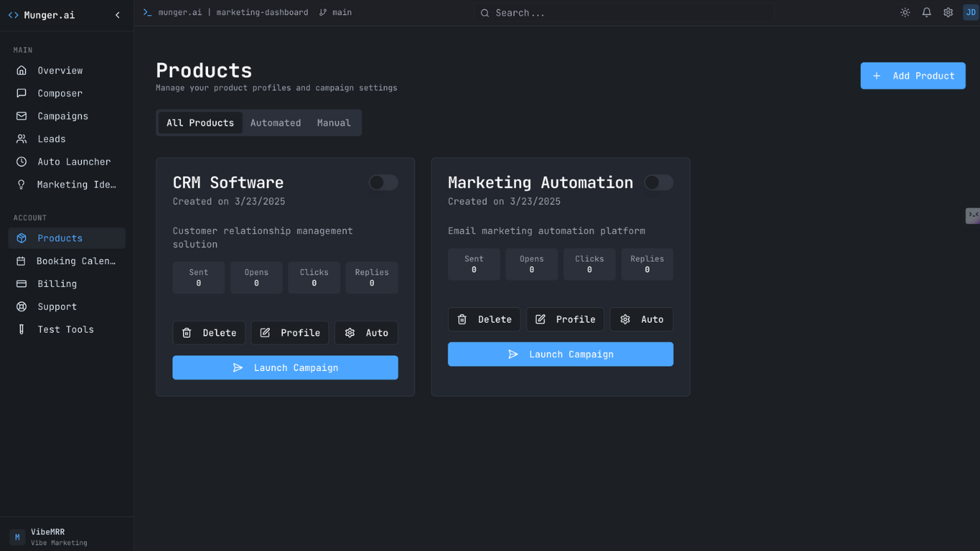Enable the Marketing Automation toggle switch
Image resolution: width=980 pixels, height=551 pixels.
coord(658,182)
